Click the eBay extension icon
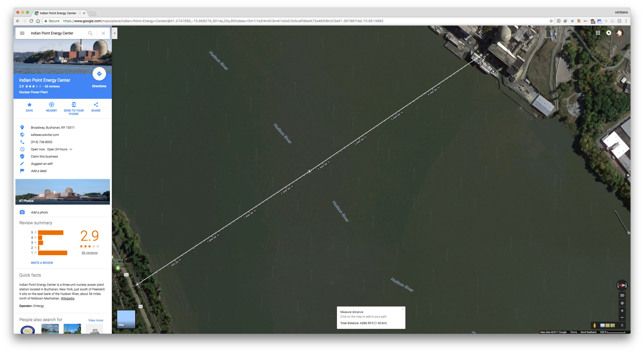The image size is (644, 353). pyautogui.click(x=586, y=21)
